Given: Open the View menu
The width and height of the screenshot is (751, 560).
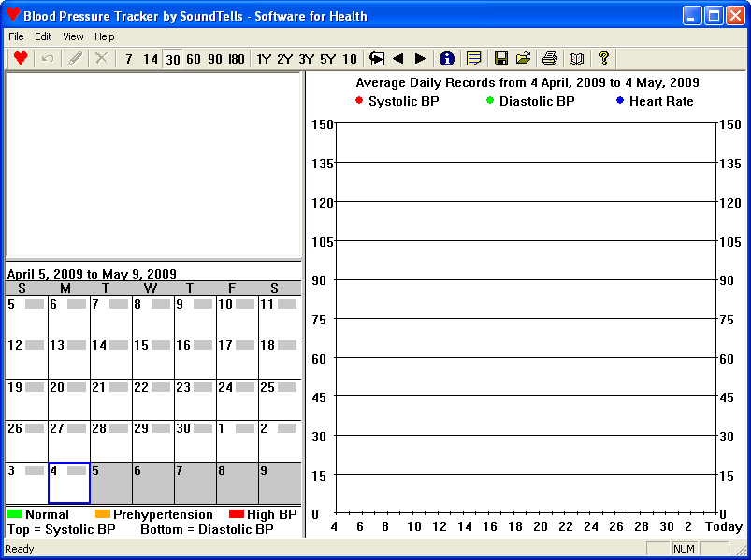Looking at the screenshot, I should (72, 36).
